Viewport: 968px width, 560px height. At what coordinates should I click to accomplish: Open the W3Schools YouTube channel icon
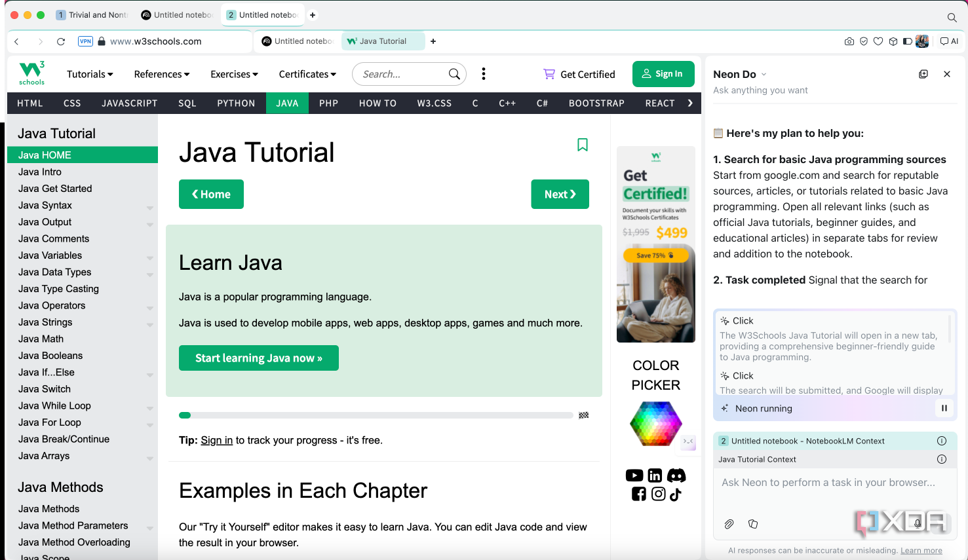634,476
